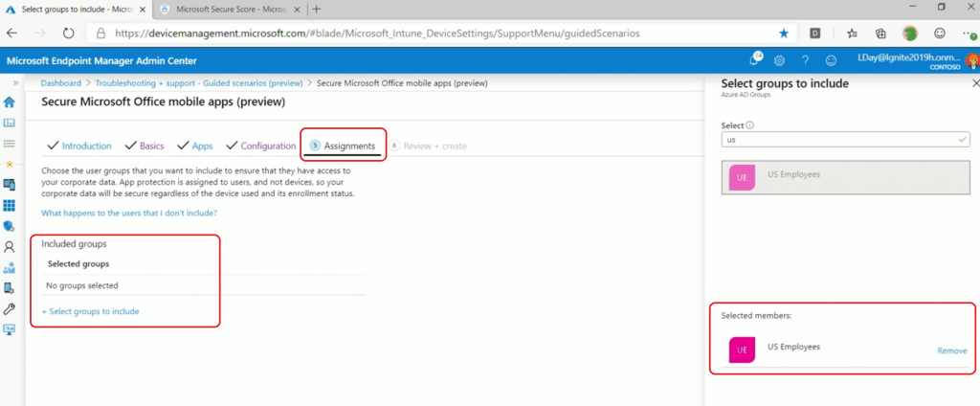Click browser forward arrow
Image resolution: width=980 pixels, height=406 pixels.
click(40, 34)
